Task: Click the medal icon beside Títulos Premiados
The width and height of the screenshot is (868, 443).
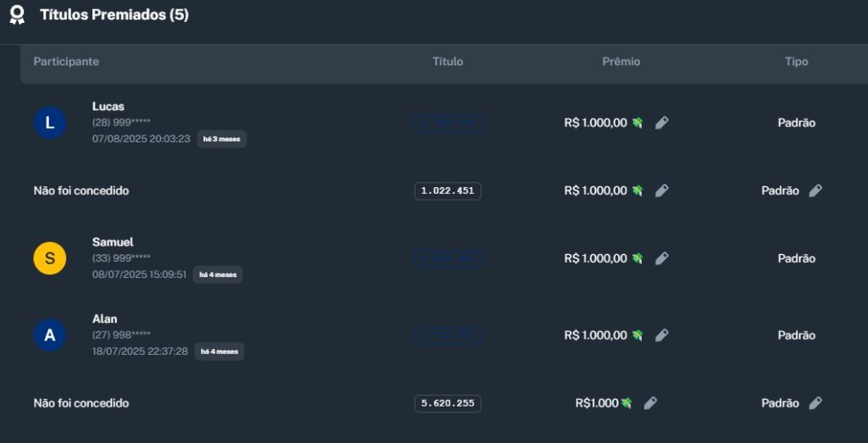Action: [x=17, y=15]
